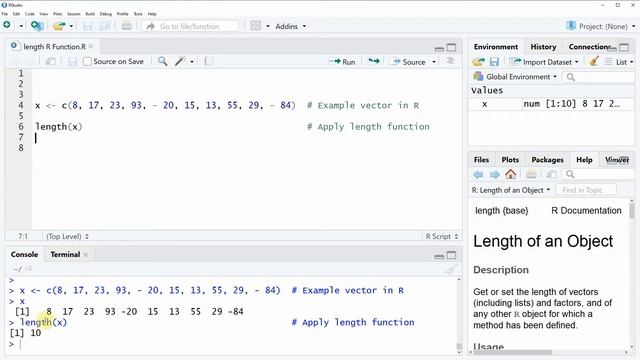Click the Clear Environment broom icon
This screenshot has width=640, height=360.
[594, 61]
